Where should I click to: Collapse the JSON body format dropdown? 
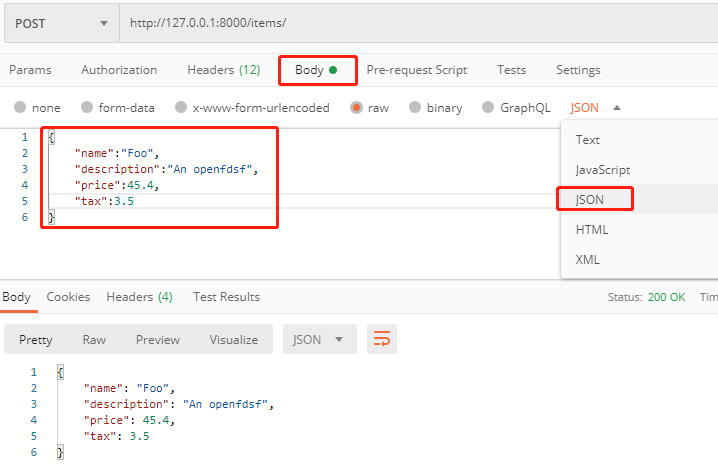(596, 108)
